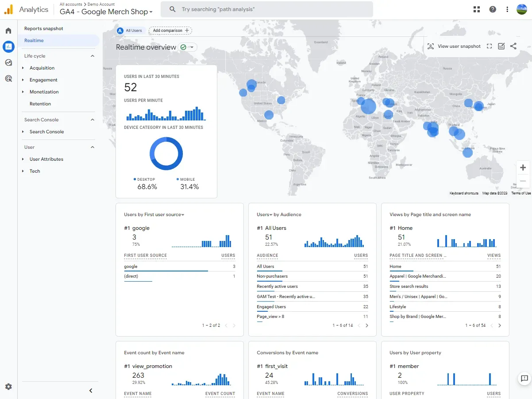Click the 'Page_view > 8' audience row
532x399 pixels.
click(x=312, y=318)
